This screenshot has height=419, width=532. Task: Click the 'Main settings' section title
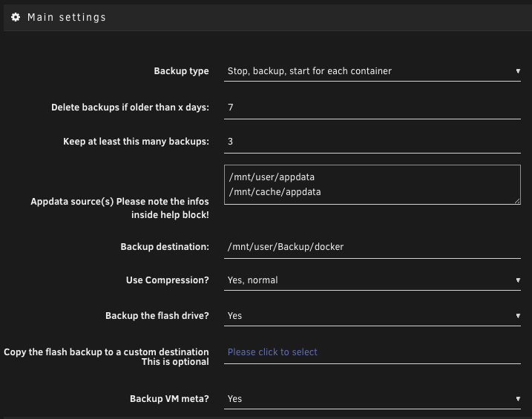(67, 17)
